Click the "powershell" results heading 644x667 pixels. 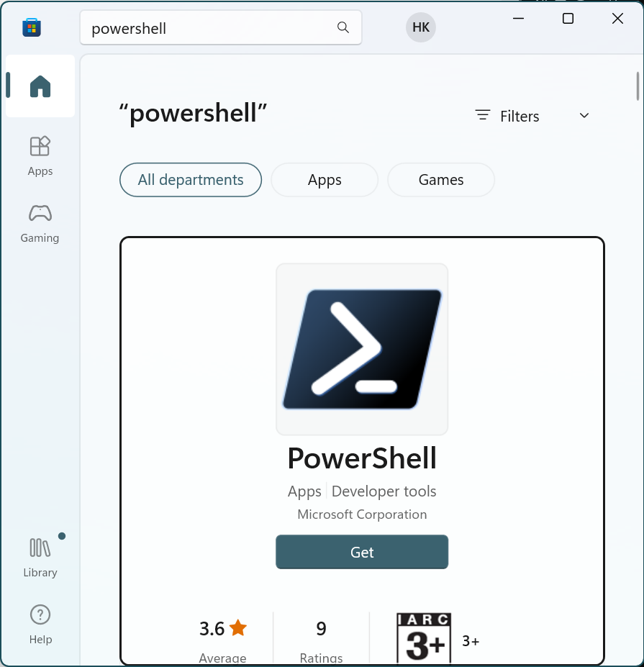point(193,113)
